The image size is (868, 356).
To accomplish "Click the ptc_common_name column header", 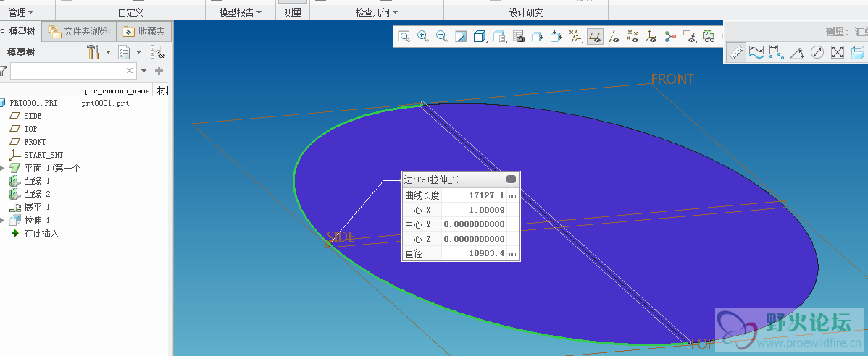I will [x=116, y=90].
